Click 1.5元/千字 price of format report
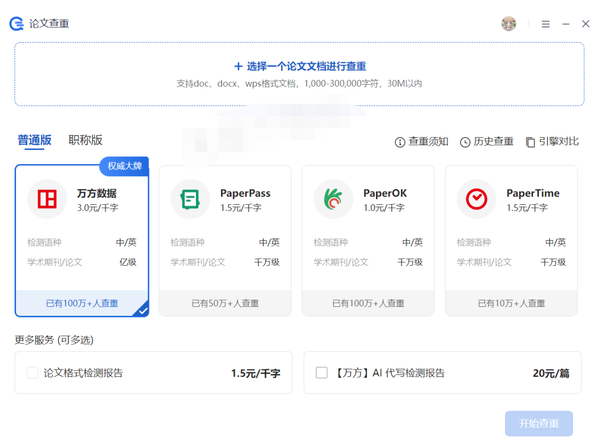Viewport: 591px width, 441px height. tap(256, 374)
